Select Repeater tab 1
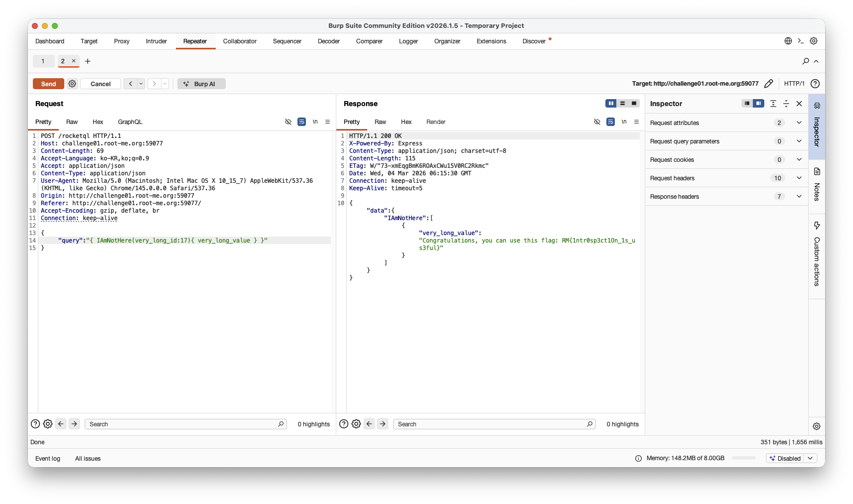The height and width of the screenshot is (504, 853). [x=43, y=61]
